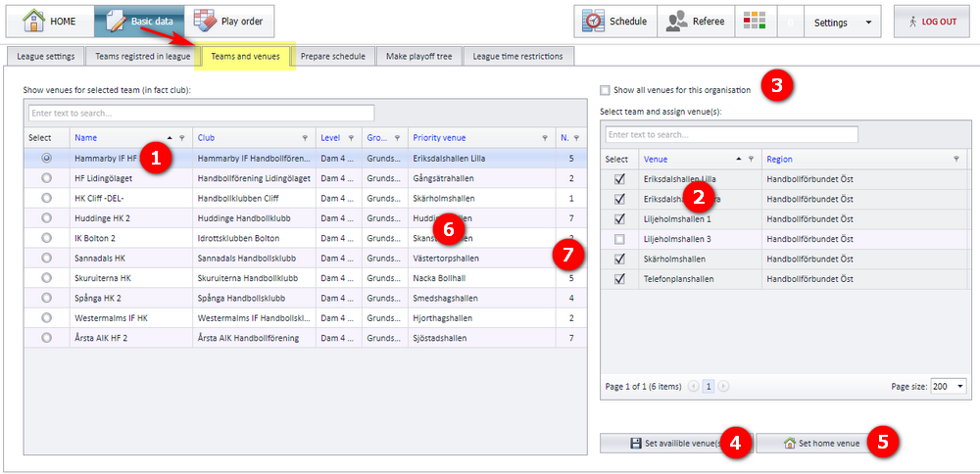Enable Show all venues for this organisation
Viewport: 980px width, 474px height.
coord(605,90)
